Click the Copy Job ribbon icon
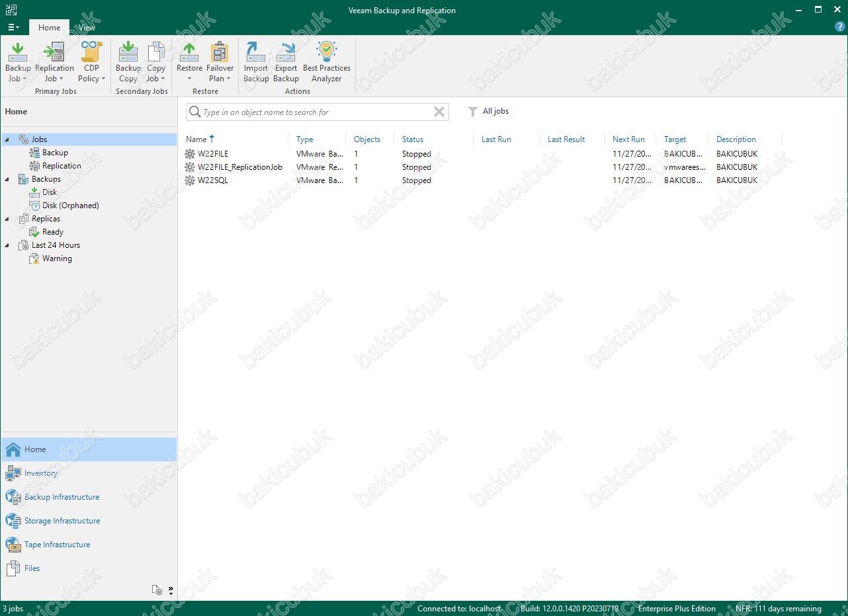 (156, 52)
